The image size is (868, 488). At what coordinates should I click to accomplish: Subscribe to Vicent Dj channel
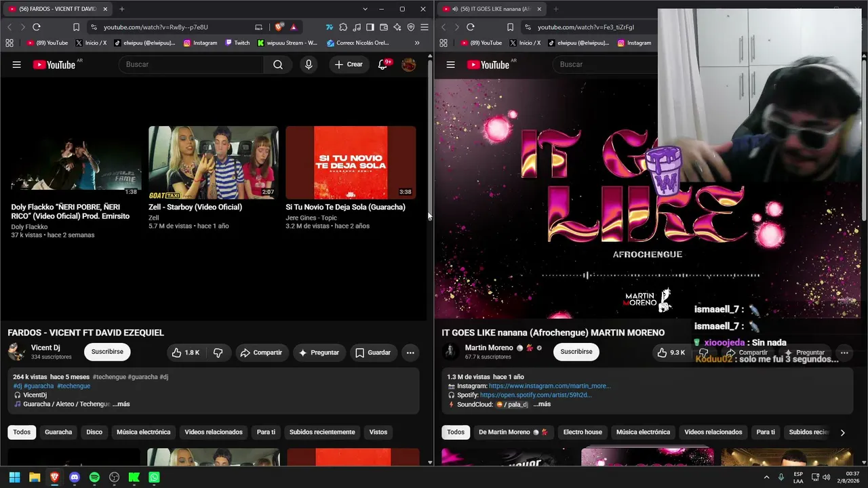click(x=107, y=352)
